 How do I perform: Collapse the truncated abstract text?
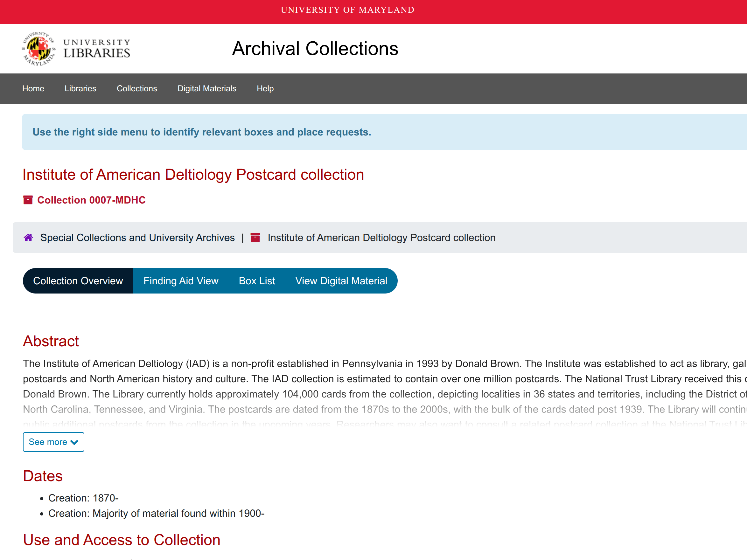point(53,442)
